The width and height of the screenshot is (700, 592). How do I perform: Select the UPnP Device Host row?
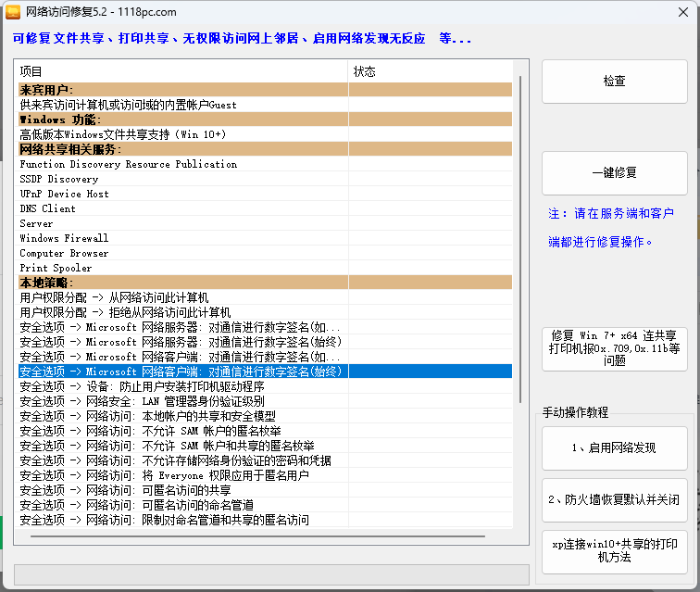[x=265, y=194]
